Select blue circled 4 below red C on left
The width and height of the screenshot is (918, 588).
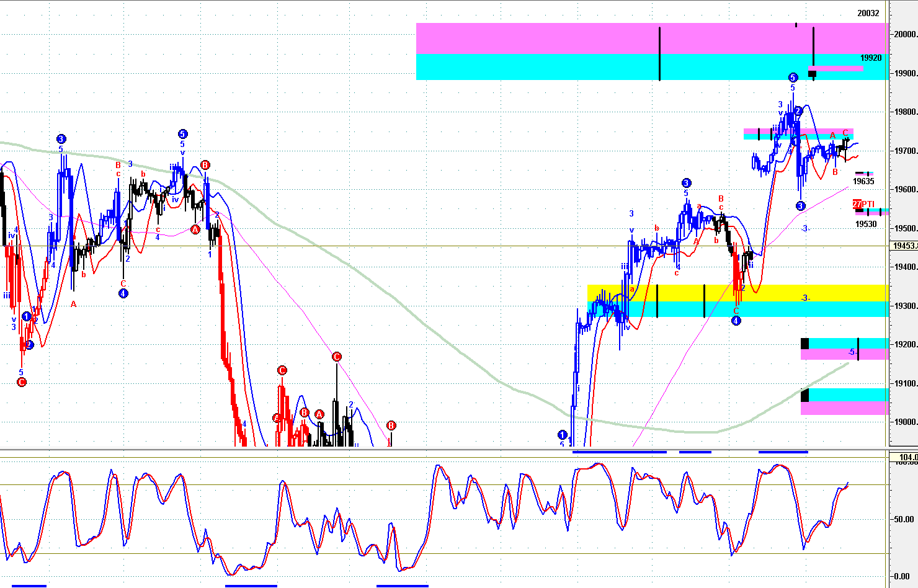click(123, 293)
